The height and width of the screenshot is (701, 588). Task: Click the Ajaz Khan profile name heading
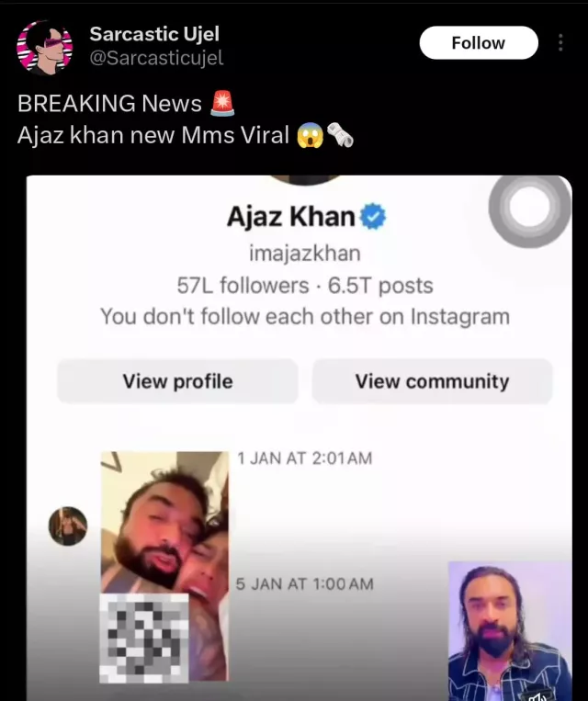(291, 217)
